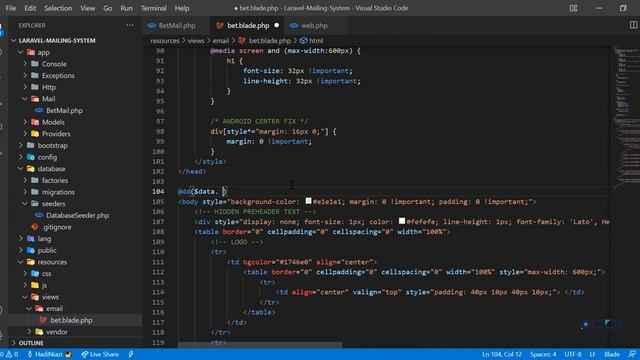Open the File menu
The height and width of the screenshot is (360, 640).
point(11,8)
